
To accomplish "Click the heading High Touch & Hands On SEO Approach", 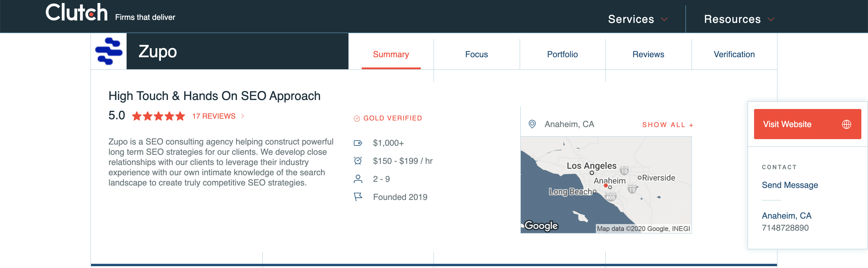I will pos(214,96).
